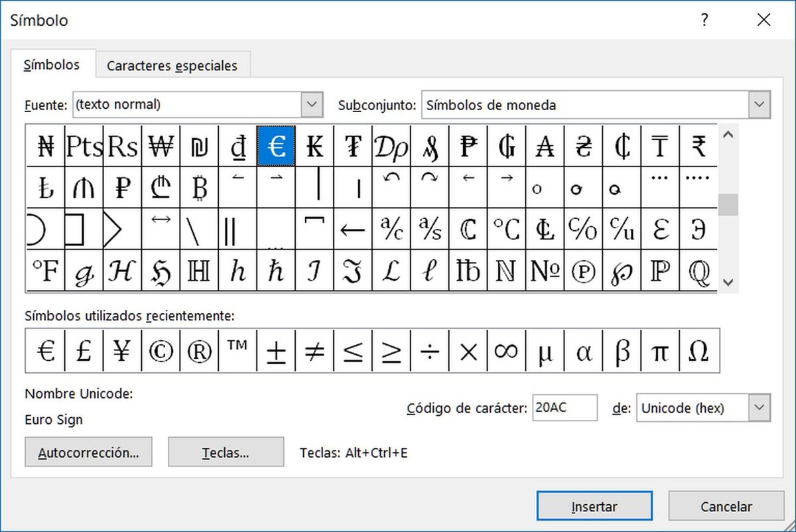
Task: Edit the Código de carácter field showing 20AC
Action: 564,408
